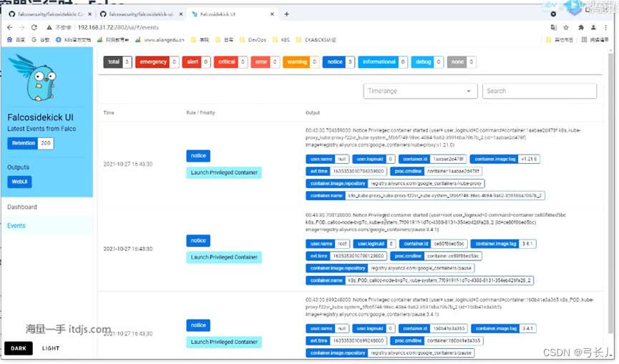Click the translate page icon in address bar
Screen dimensions: 619x364
[x=553, y=28]
